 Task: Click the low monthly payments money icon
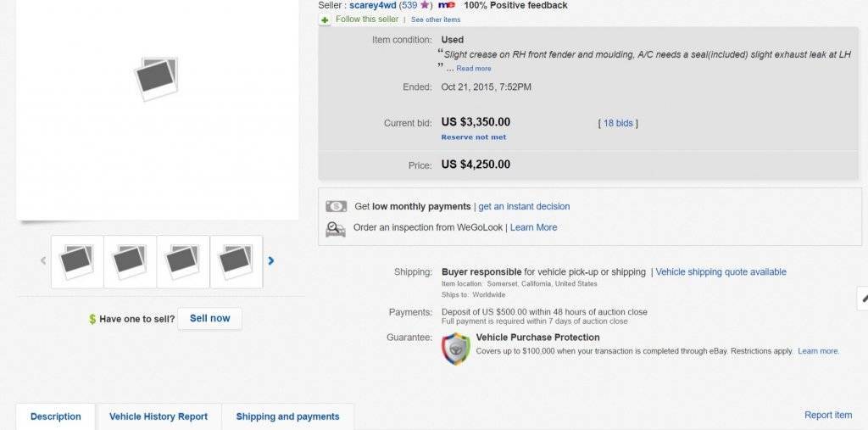coord(337,206)
